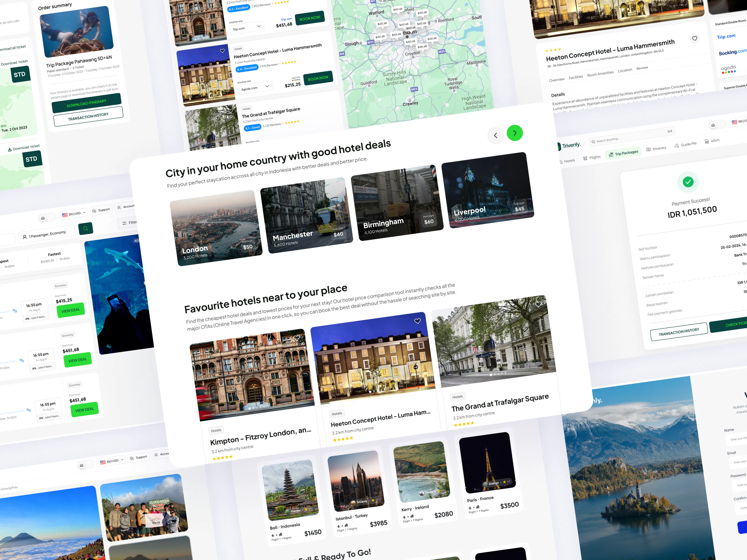Open the Birmingham city deal card

coord(397,203)
